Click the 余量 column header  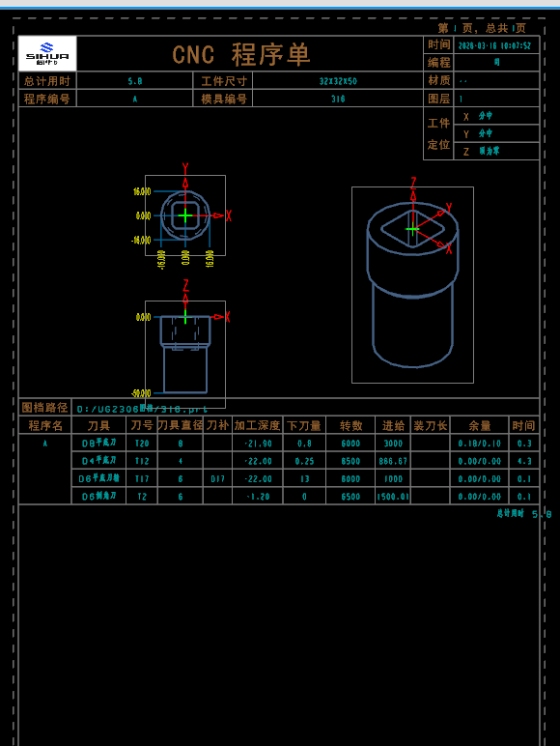(x=479, y=425)
